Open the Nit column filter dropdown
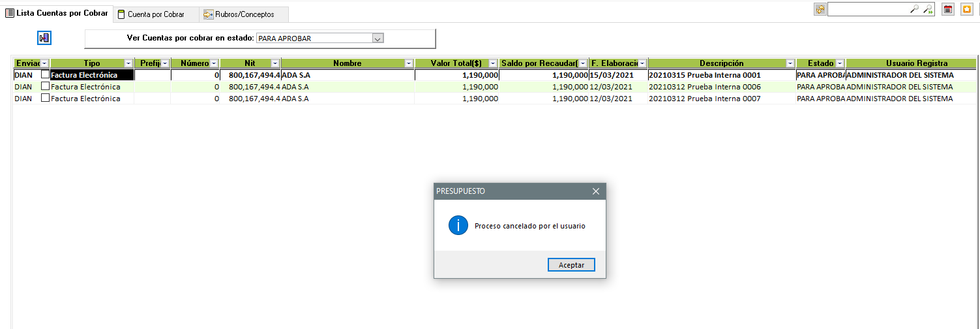Screen dimensions: 980x329 point(276,63)
